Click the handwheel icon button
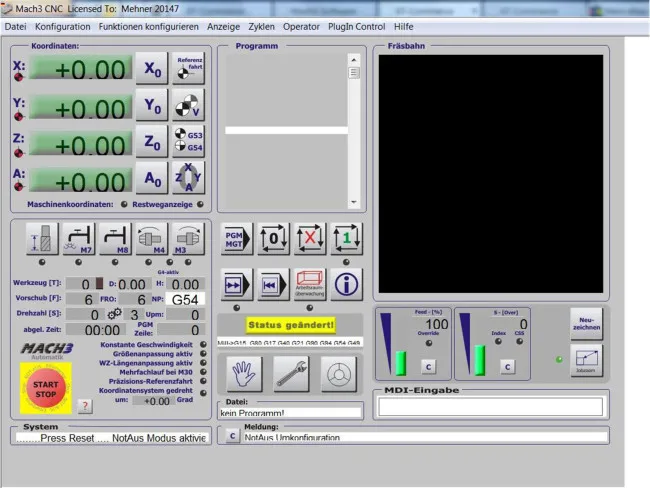This screenshot has height=488, width=650. click(339, 374)
